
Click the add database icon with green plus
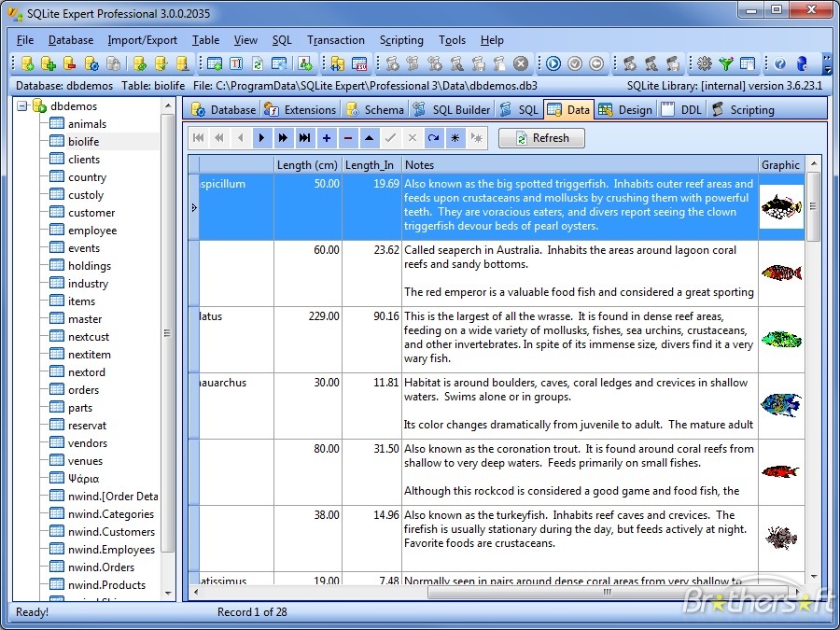point(49,63)
